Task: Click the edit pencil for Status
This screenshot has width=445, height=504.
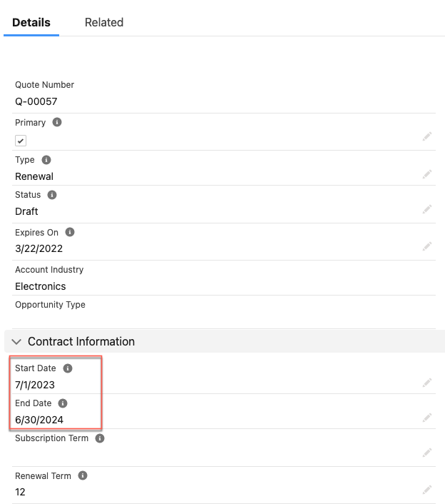Action: [426, 209]
